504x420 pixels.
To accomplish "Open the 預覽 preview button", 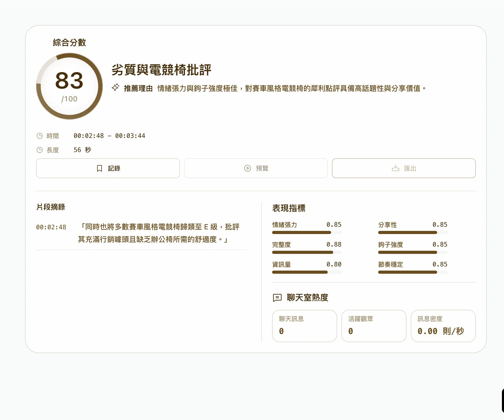I will point(256,168).
